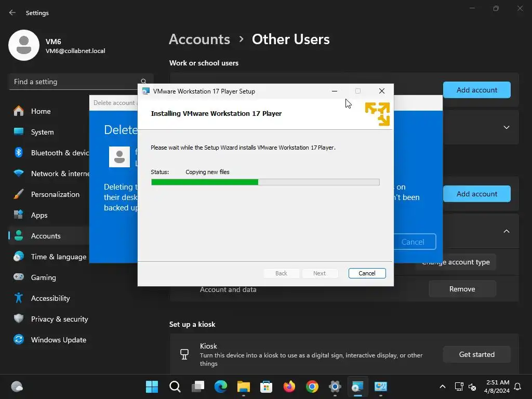Click Get started for Kiosk
The width and height of the screenshot is (532, 399).
pos(477,354)
